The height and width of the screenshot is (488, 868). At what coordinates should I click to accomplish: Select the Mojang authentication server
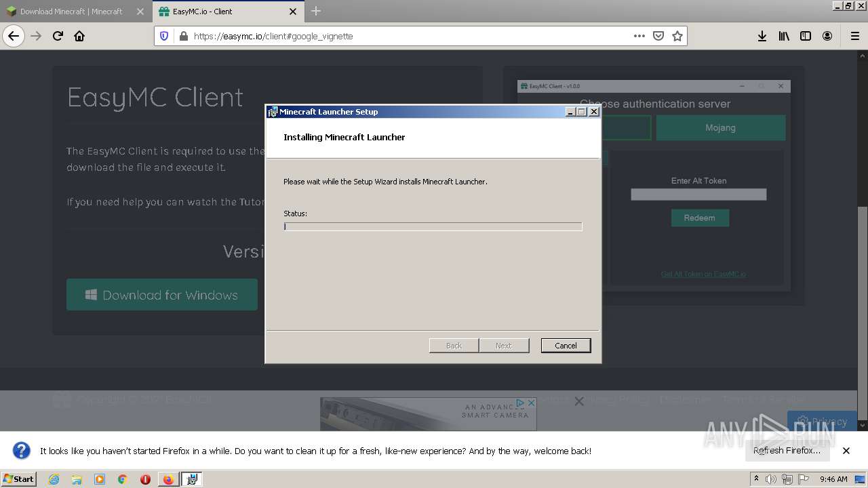click(720, 127)
